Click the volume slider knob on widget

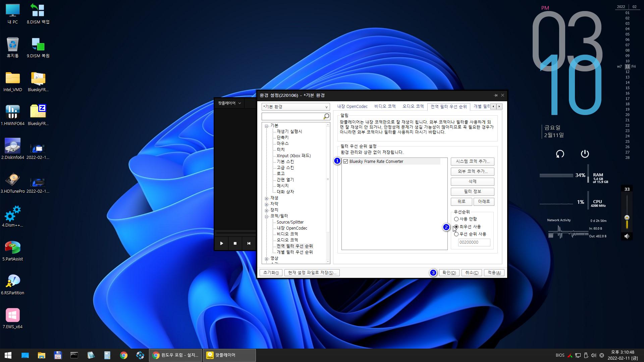click(627, 218)
